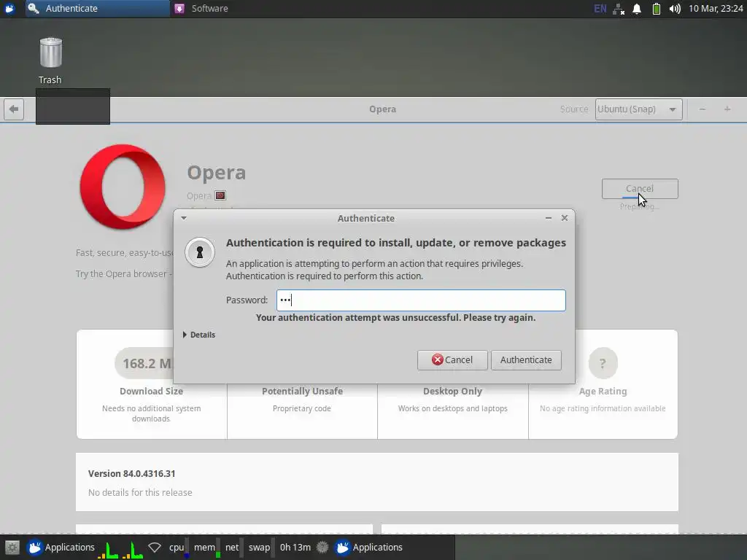Click the keyhole lock icon in dialog
Screen dimensions: 747x560
tap(200, 252)
